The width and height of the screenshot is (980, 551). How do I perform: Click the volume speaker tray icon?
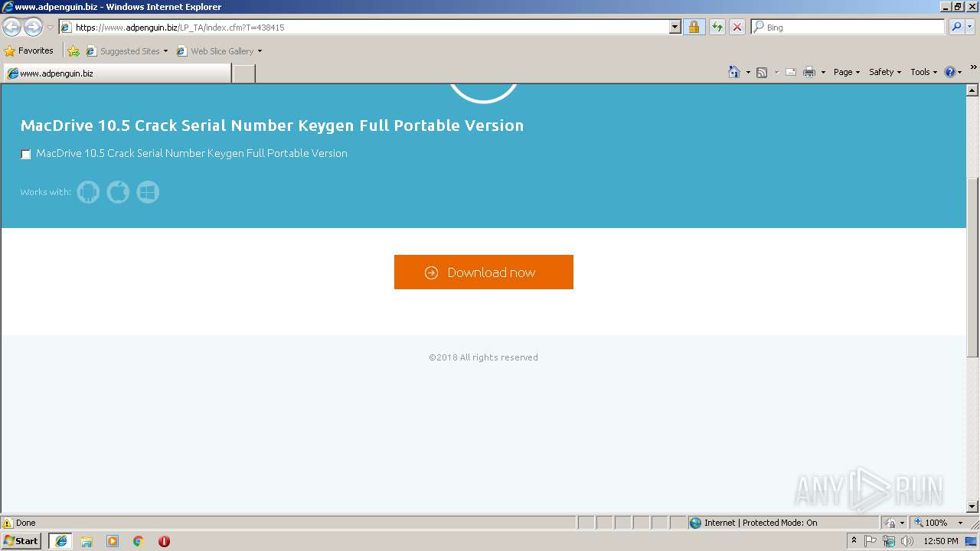pos(907,541)
